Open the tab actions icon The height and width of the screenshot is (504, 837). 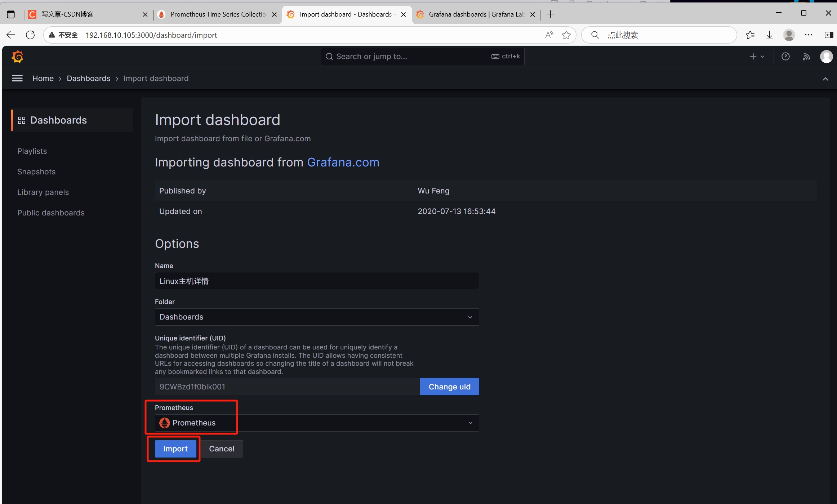tap(11, 14)
